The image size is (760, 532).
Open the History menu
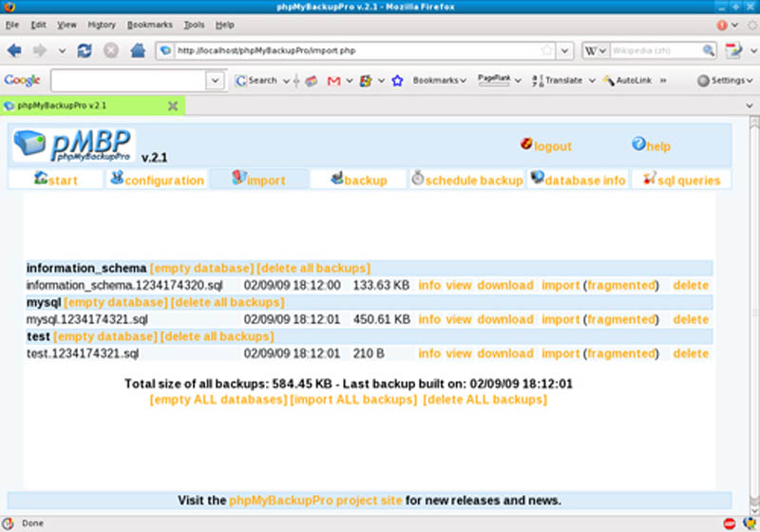[102, 25]
